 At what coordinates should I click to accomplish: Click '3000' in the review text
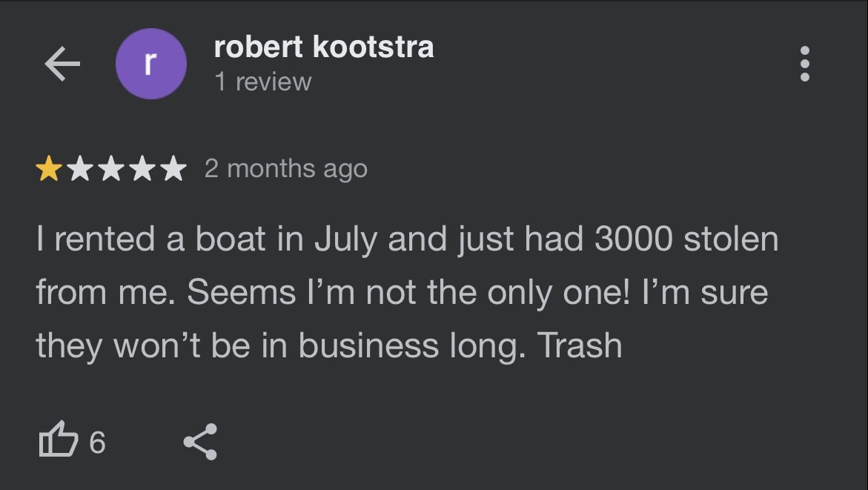click(634, 239)
